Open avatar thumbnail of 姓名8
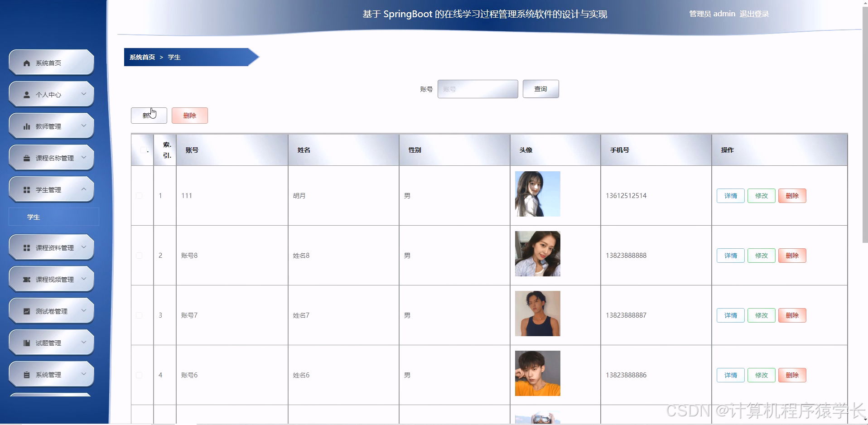This screenshot has width=868, height=425. click(x=538, y=254)
